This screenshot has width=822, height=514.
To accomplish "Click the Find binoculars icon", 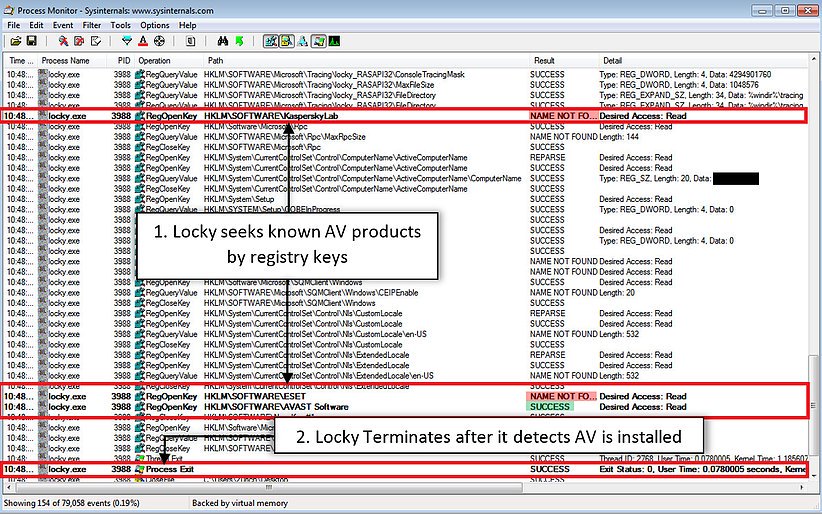I will 223,41.
